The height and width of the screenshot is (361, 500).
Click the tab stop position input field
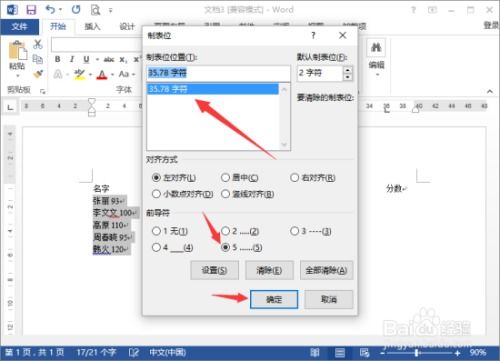219,73
